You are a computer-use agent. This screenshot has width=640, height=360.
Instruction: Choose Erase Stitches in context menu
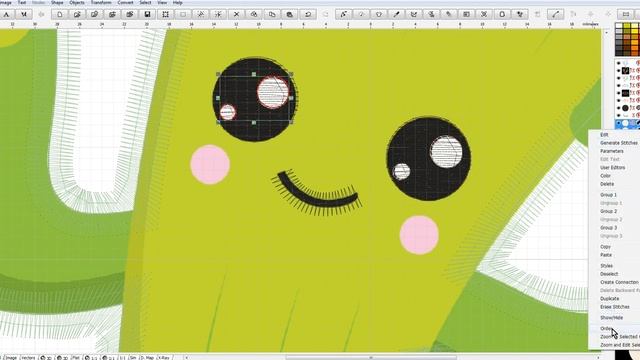click(615, 307)
